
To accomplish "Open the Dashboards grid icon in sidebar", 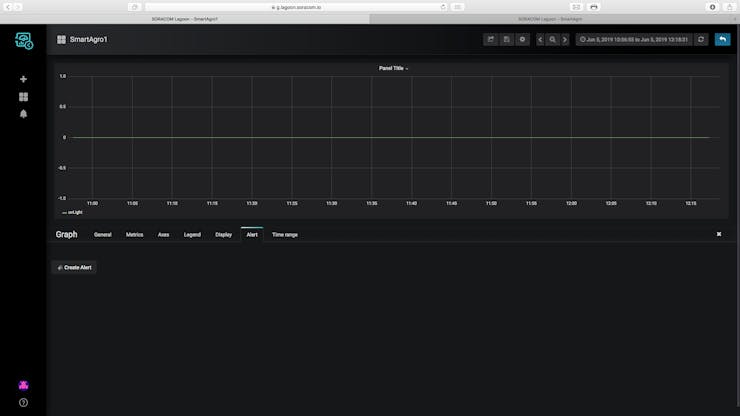I will [x=23, y=97].
